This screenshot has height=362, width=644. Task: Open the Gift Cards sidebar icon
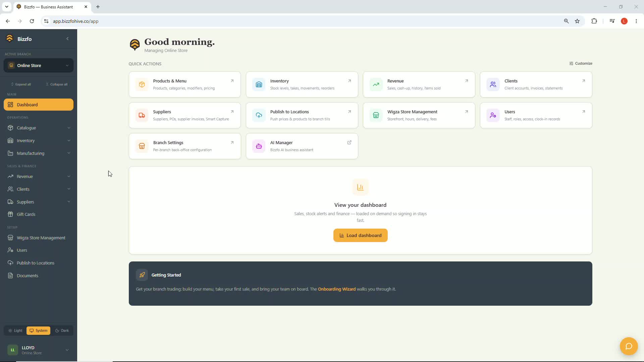coord(10,214)
